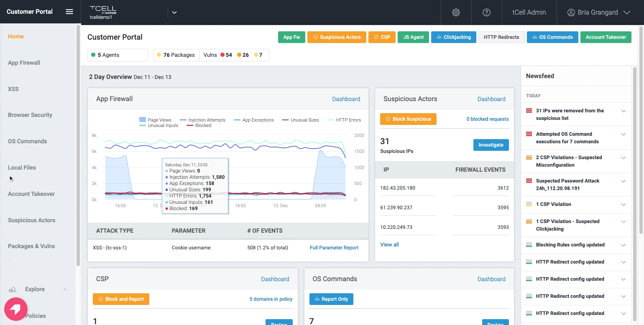The width and height of the screenshot is (644, 325).
Task: Open the settings gear icon
Action: (456, 13)
